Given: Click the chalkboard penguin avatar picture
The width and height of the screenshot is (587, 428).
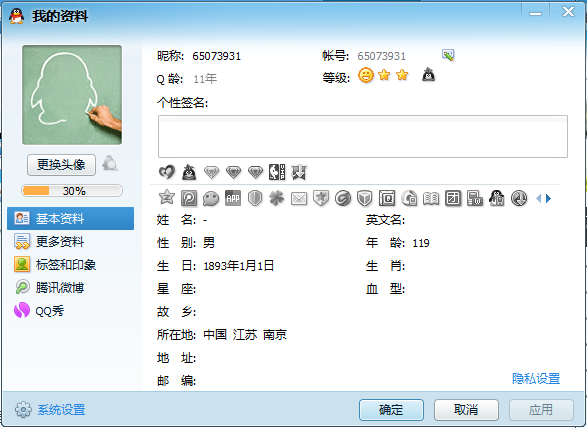Looking at the screenshot, I should click(72, 95).
